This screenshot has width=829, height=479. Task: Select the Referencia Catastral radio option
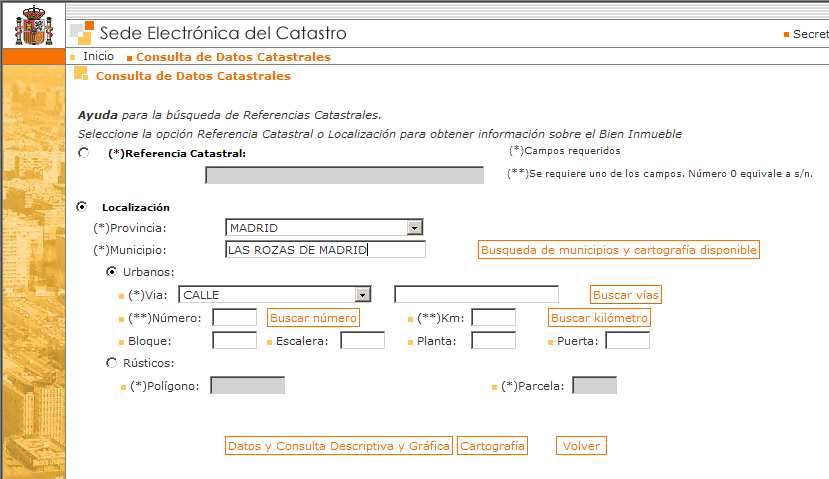coord(84,153)
